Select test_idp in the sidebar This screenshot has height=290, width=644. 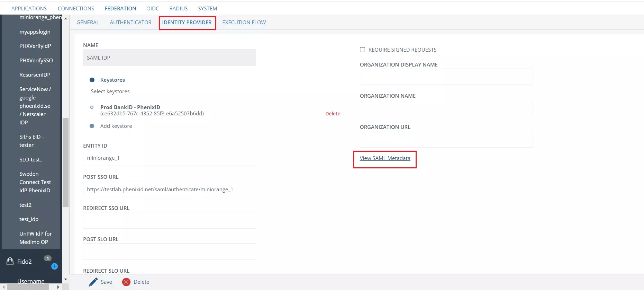click(x=29, y=219)
